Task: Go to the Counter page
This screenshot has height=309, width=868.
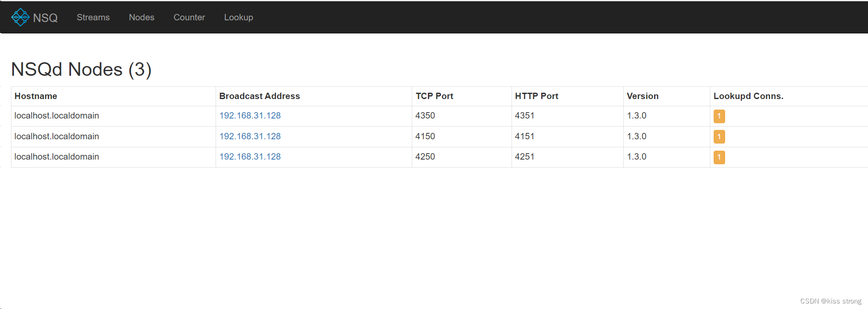Action: pyautogui.click(x=189, y=17)
